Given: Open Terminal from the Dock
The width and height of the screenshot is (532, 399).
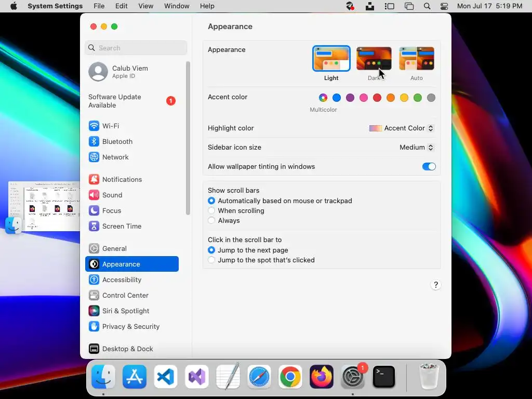Looking at the screenshot, I should coord(384,377).
